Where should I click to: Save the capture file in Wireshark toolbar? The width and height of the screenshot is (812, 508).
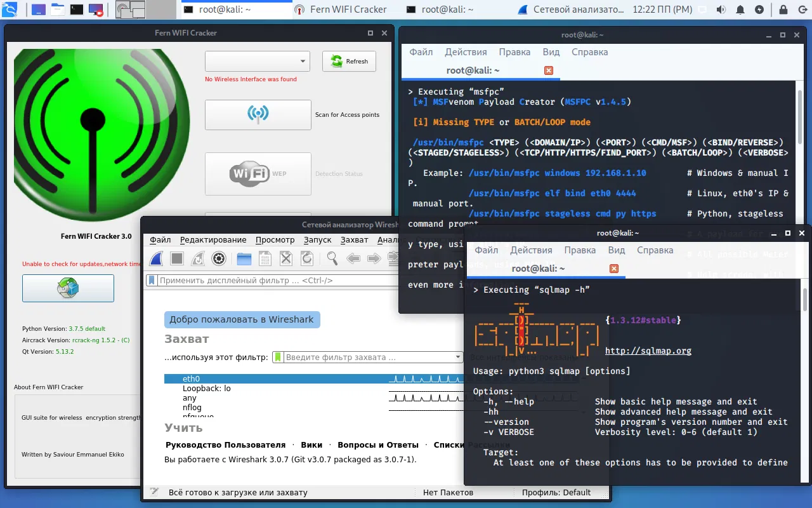click(x=265, y=258)
